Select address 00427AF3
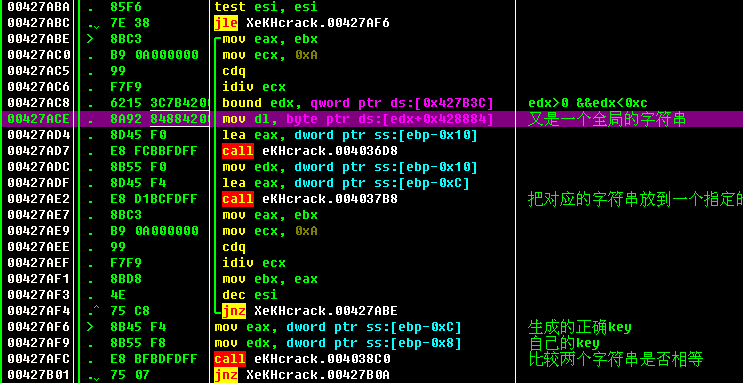743x383 pixels. click(38, 295)
